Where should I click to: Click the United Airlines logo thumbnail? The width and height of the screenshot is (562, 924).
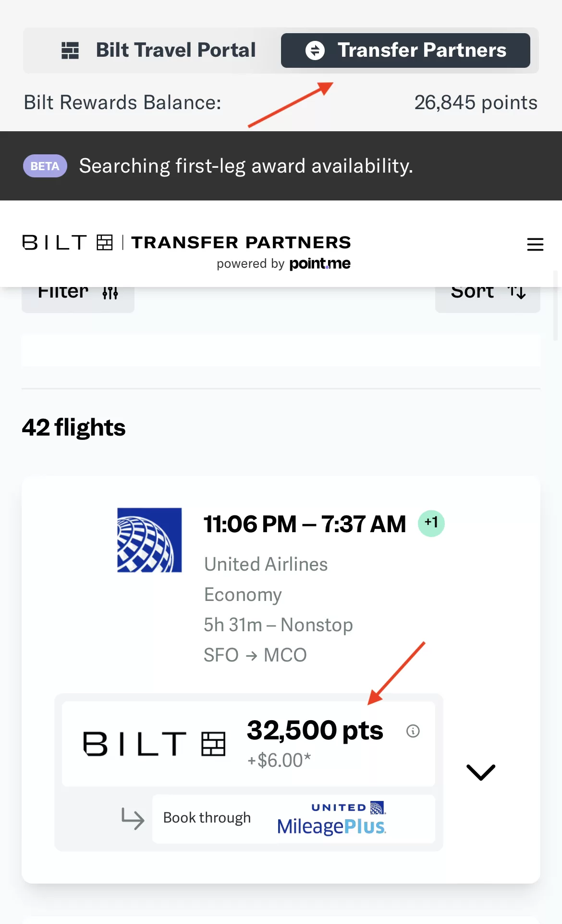tap(149, 540)
